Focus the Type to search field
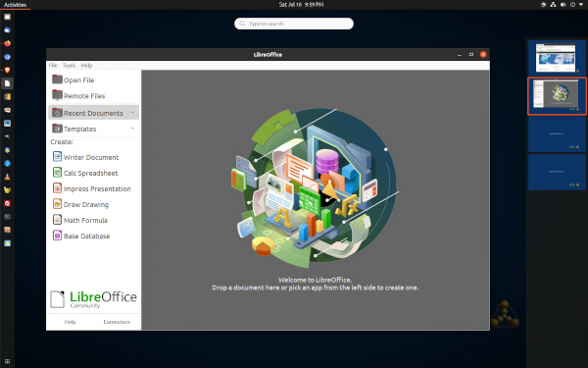This screenshot has height=368, width=588. click(x=294, y=24)
